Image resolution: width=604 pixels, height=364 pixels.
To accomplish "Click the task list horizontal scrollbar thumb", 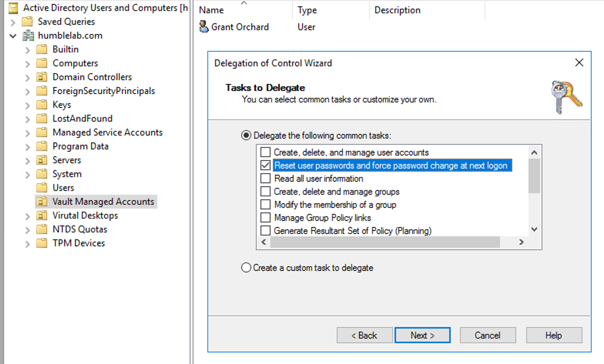I will tap(385, 242).
